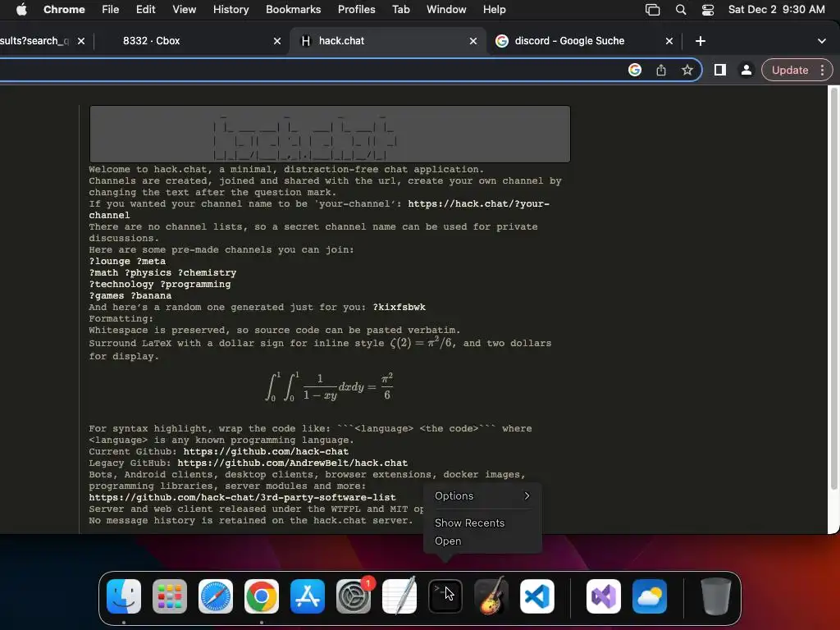Open the github.com/hack-chat link
840x630 pixels.
(266, 452)
